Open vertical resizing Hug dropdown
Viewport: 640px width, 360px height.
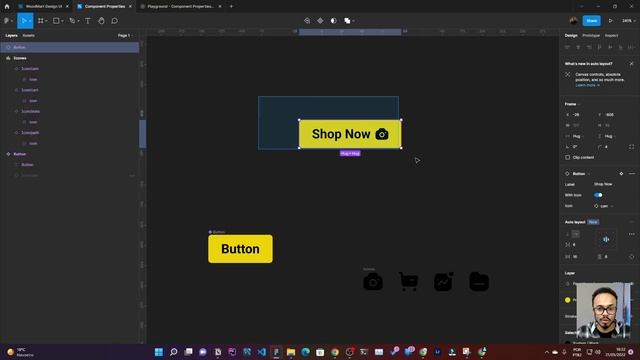click(607, 136)
